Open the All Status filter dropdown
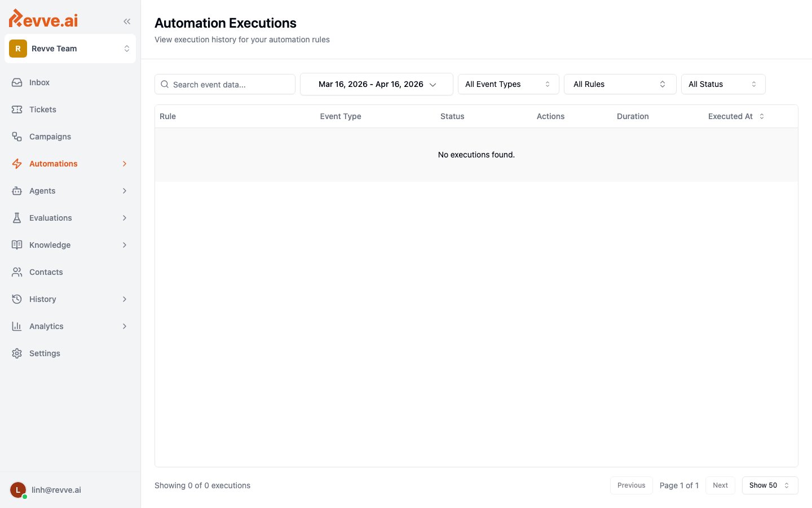Viewport: 812px width, 508px height. pyautogui.click(x=723, y=84)
